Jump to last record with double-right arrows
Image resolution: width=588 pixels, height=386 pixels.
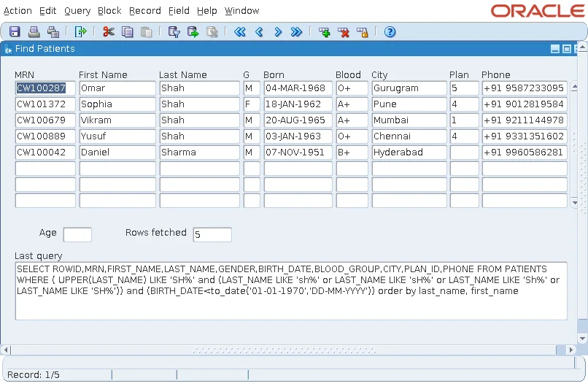[296, 32]
